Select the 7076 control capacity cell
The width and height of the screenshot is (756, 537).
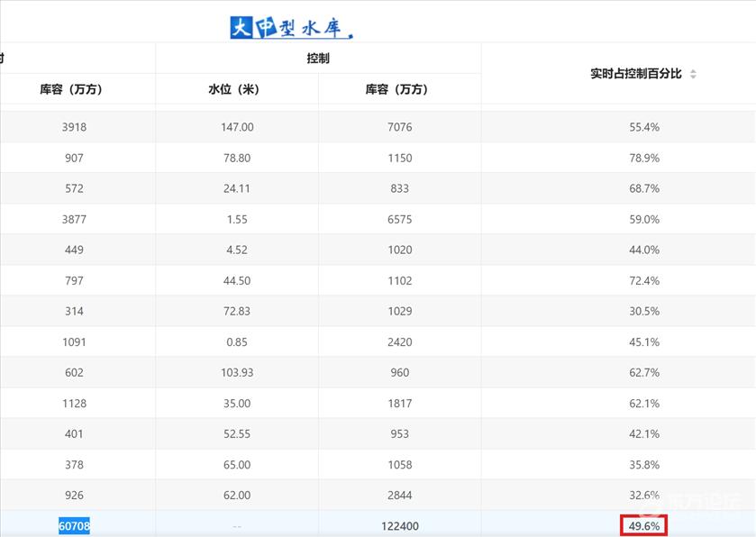click(400, 127)
